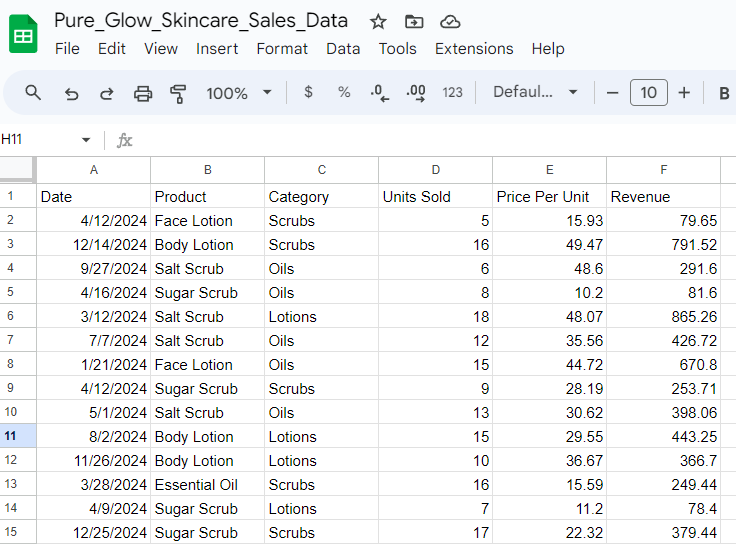The width and height of the screenshot is (736, 544).
Task: Select date cell 11/26/2024
Action: 94,460
